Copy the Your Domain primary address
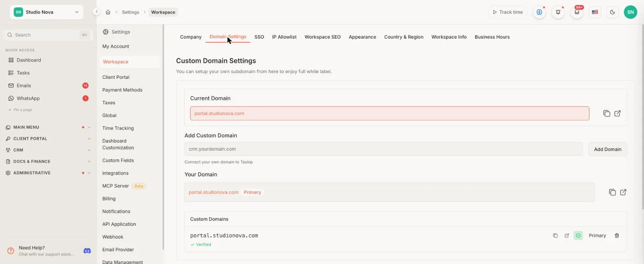644x264 pixels. coord(612,192)
